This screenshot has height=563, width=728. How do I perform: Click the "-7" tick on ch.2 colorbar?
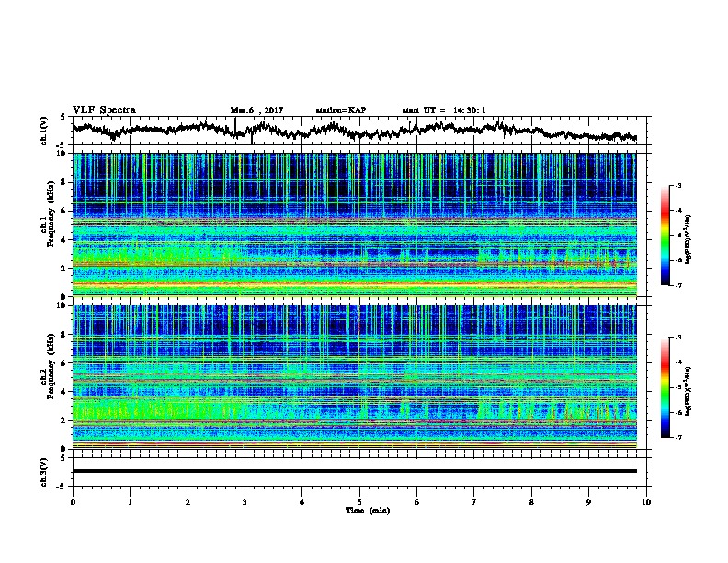point(677,437)
